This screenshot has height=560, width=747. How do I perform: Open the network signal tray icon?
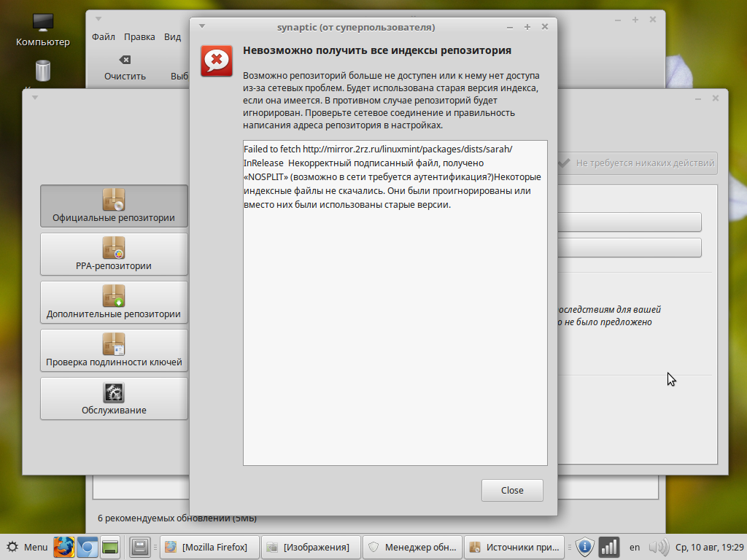coord(609,546)
